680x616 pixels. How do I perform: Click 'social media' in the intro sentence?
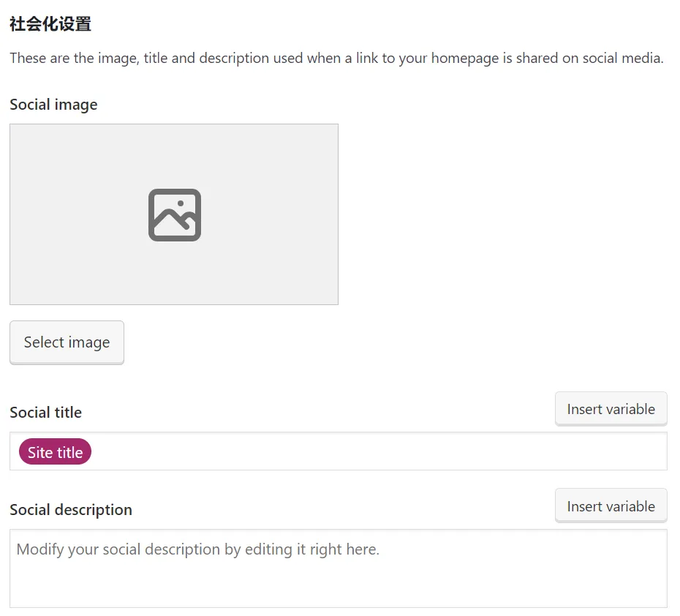pyautogui.click(x=622, y=59)
